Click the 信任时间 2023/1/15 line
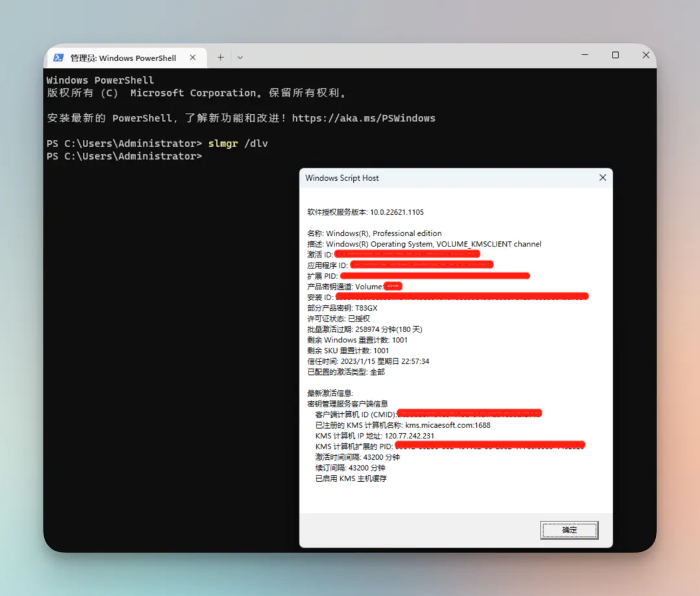The width and height of the screenshot is (700, 596). point(368,361)
